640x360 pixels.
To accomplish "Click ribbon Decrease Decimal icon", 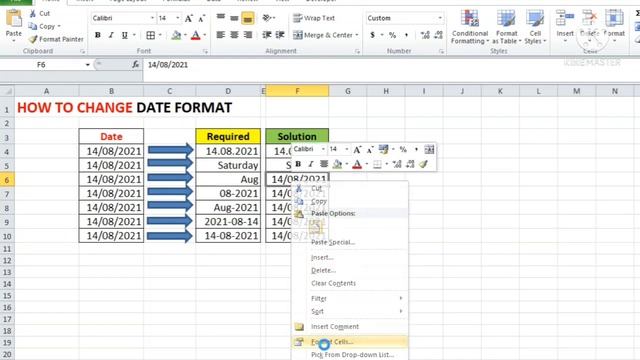I will (x=438, y=35).
